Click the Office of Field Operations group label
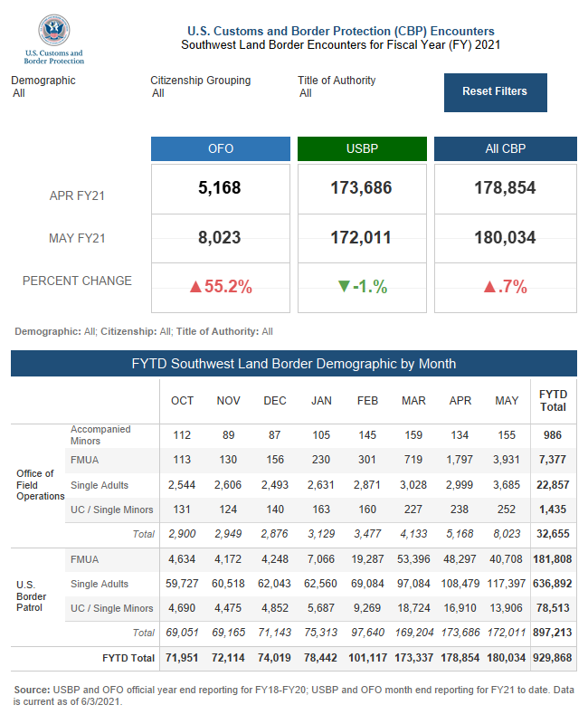 40,485
